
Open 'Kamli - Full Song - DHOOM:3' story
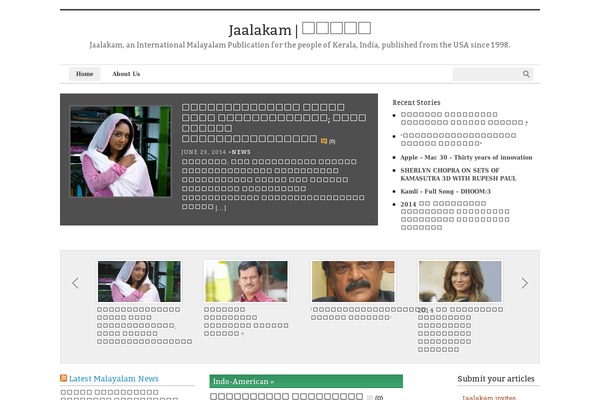pos(445,191)
